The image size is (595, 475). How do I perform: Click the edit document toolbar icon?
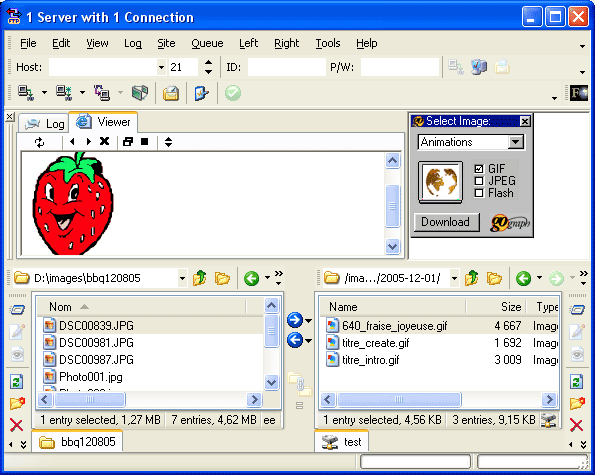click(201, 93)
